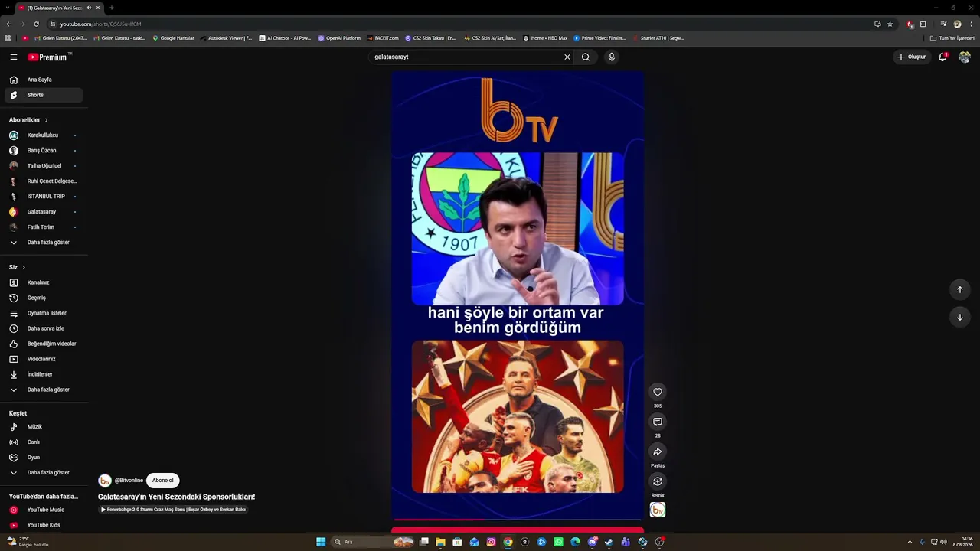Screen dimensions: 980x551
Task: Seek on the Short's red progress bar
Action: pos(518,520)
